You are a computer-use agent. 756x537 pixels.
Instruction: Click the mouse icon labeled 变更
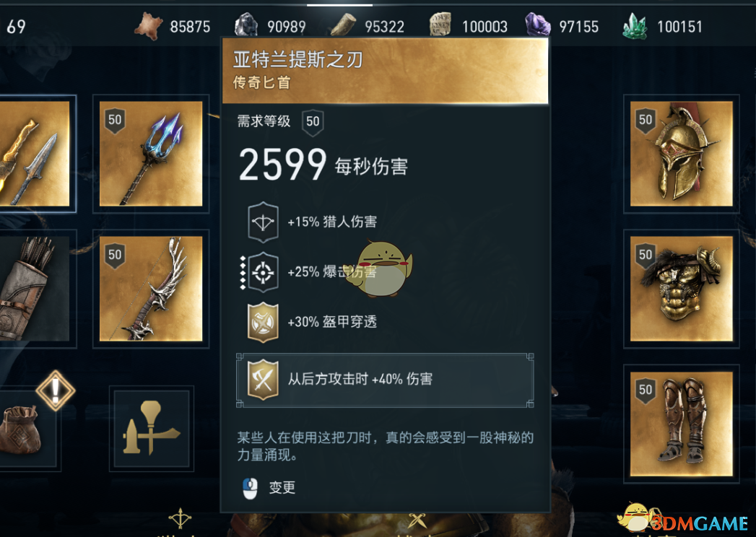[x=250, y=488]
